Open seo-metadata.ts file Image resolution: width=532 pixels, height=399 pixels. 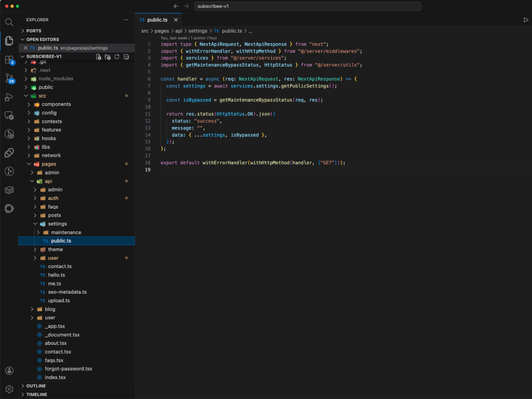(77, 292)
